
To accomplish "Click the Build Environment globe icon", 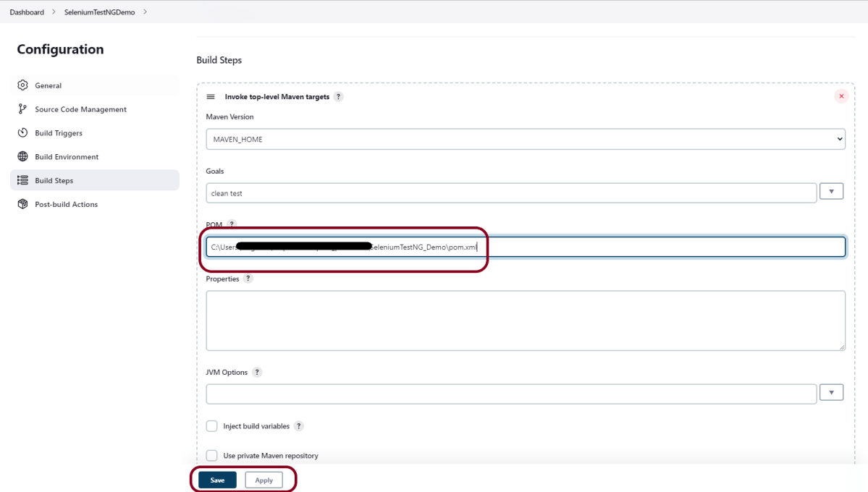I will coord(22,157).
